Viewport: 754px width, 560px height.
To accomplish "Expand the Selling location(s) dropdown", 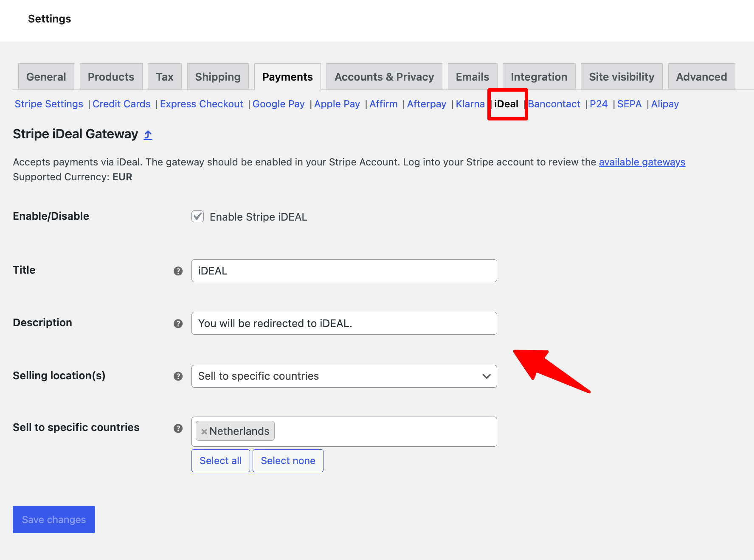I will 344,376.
